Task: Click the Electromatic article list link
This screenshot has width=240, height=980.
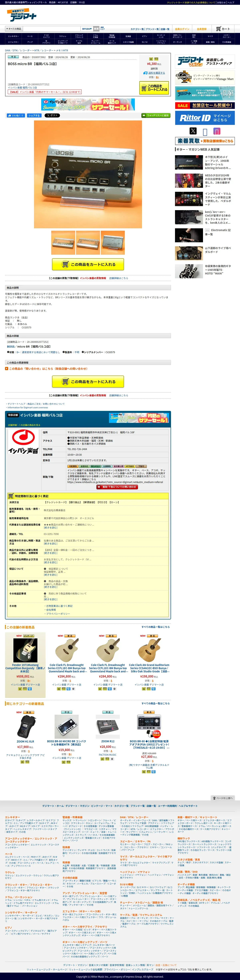Action: click(218, 232)
